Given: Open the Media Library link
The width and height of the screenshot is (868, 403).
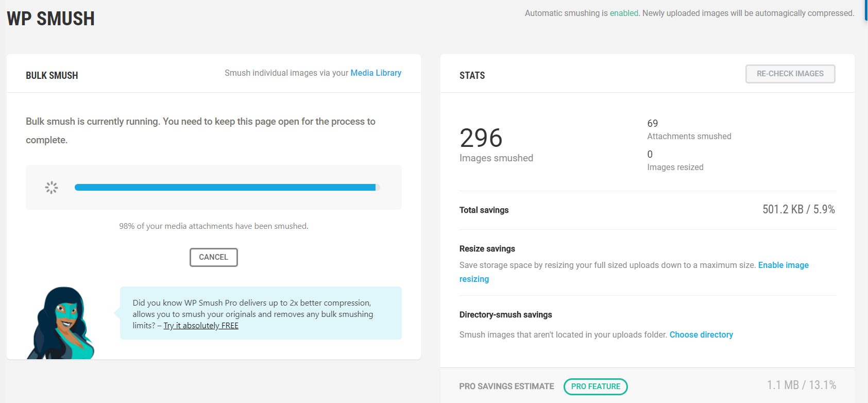Looking at the screenshot, I should point(376,73).
